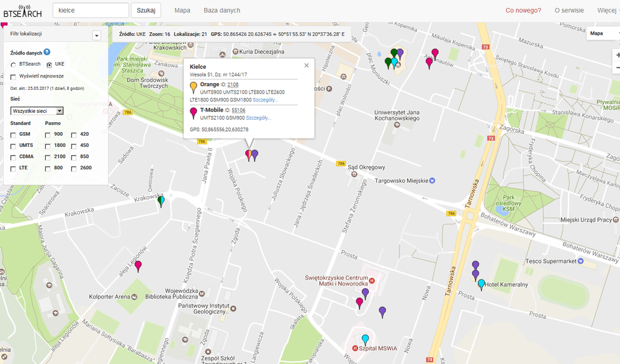
Task: Click the Szukaj search button
Action: pos(146,11)
